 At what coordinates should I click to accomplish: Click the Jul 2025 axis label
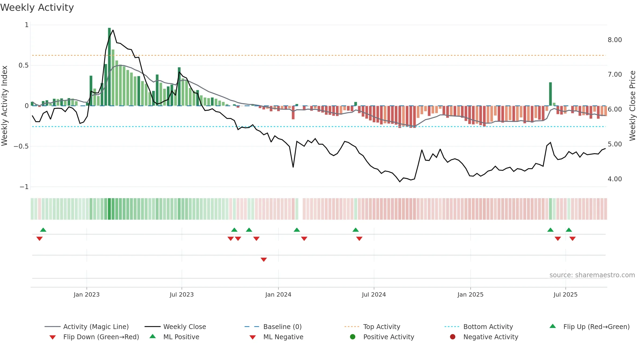565,294
